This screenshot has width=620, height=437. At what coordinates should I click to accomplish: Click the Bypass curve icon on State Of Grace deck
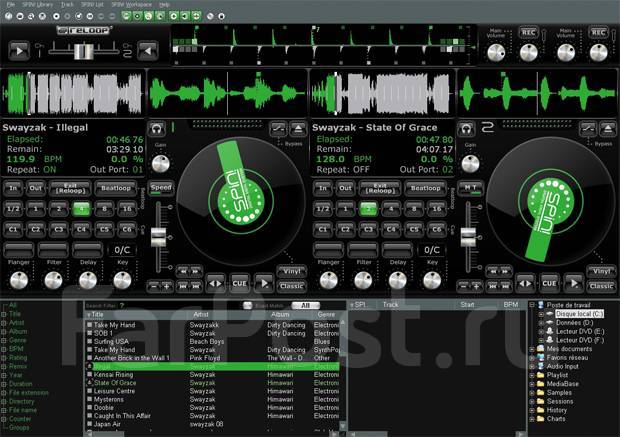click(588, 129)
